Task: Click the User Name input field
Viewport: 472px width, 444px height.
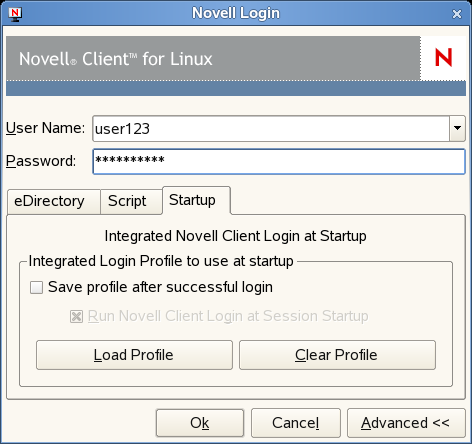Action: [271, 129]
